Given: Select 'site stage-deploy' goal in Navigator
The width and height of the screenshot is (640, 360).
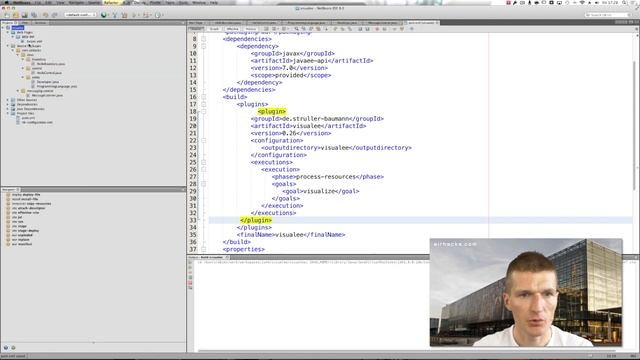Looking at the screenshot, I should pyautogui.click(x=25, y=231).
